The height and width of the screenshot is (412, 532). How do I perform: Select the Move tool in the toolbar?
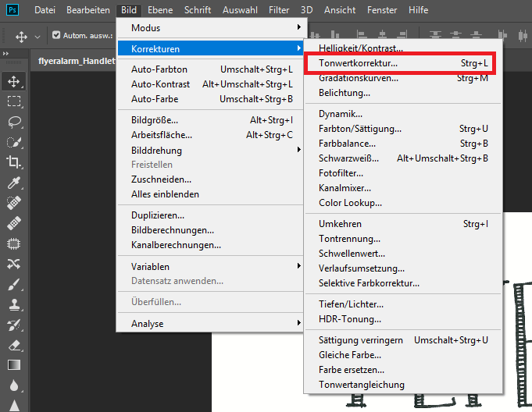(x=14, y=81)
